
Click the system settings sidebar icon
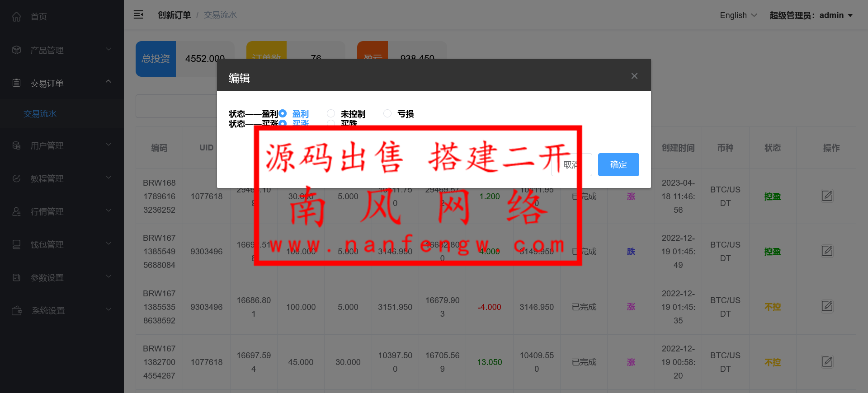coord(17,310)
